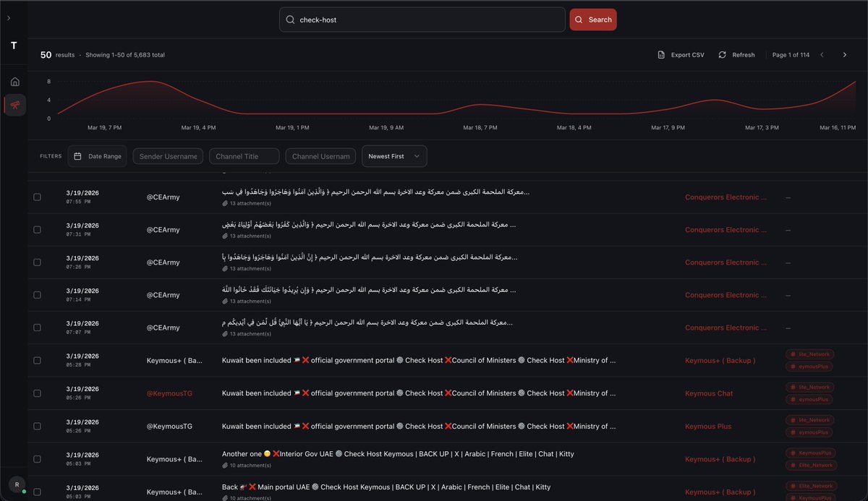Click the T logo in sidebar
This screenshot has height=501, width=868.
[x=14, y=46]
